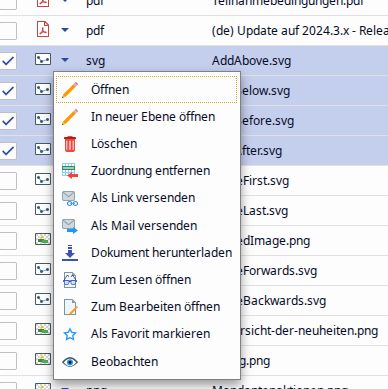Click the file name ending in Backwards.svg

tap(283, 301)
